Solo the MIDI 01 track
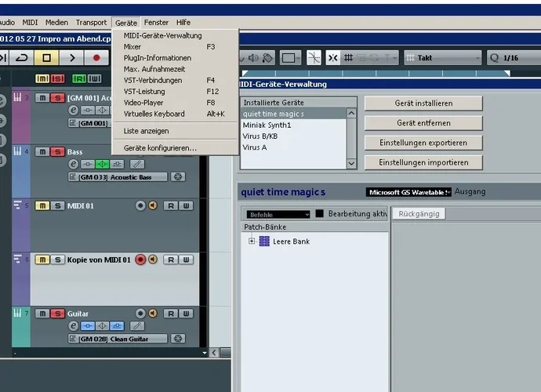Image resolution: width=541 pixels, height=392 pixels. pyautogui.click(x=57, y=205)
